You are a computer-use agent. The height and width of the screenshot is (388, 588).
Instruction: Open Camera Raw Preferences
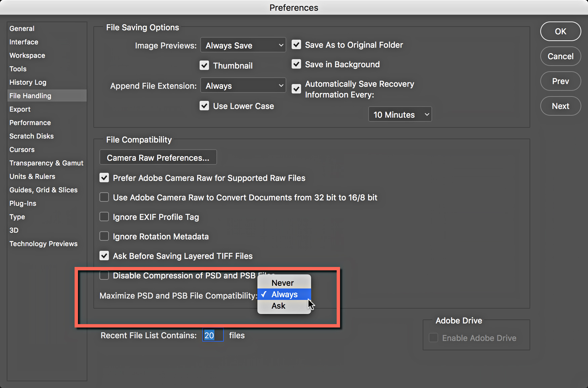158,157
